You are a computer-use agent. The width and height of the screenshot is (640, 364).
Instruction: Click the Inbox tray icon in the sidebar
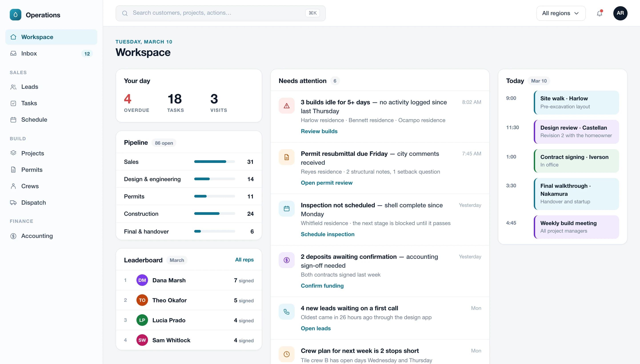click(13, 53)
